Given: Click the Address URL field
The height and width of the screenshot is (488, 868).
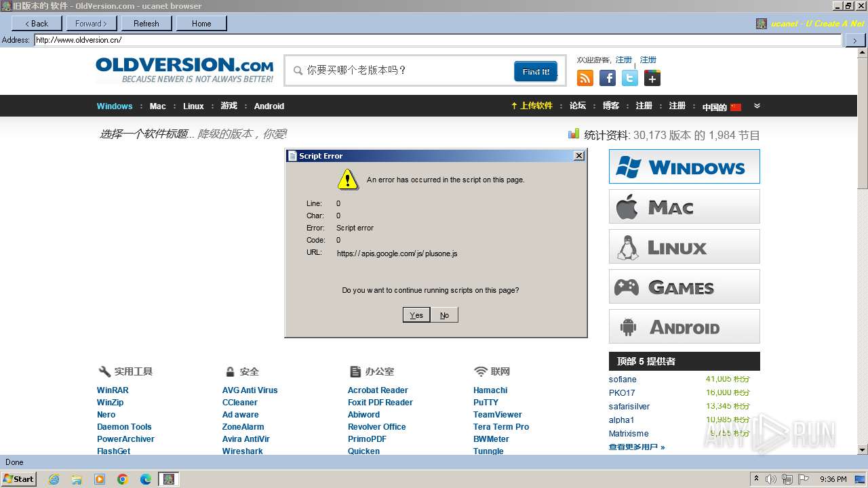Looking at the screenshot, I should click(437, 40).
